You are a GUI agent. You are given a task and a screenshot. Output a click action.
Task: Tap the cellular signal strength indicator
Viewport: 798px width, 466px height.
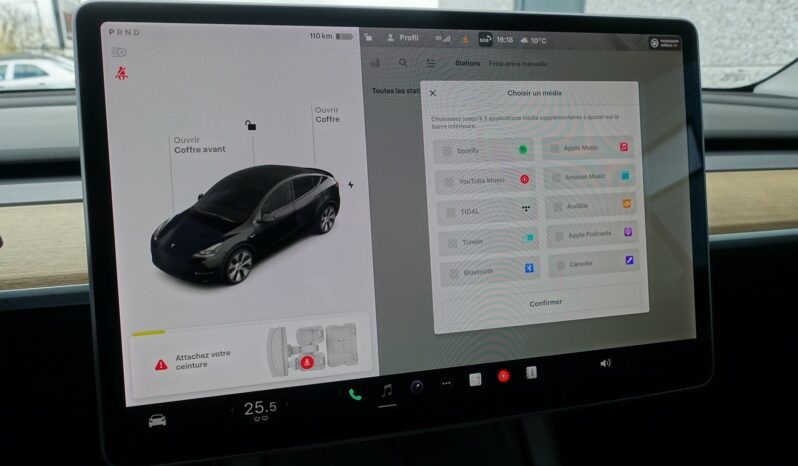pyautogui.click(x=443, y=39)
